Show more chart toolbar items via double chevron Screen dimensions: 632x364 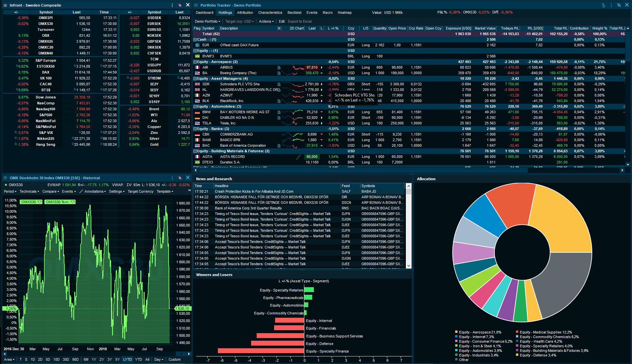pos(189,190)
